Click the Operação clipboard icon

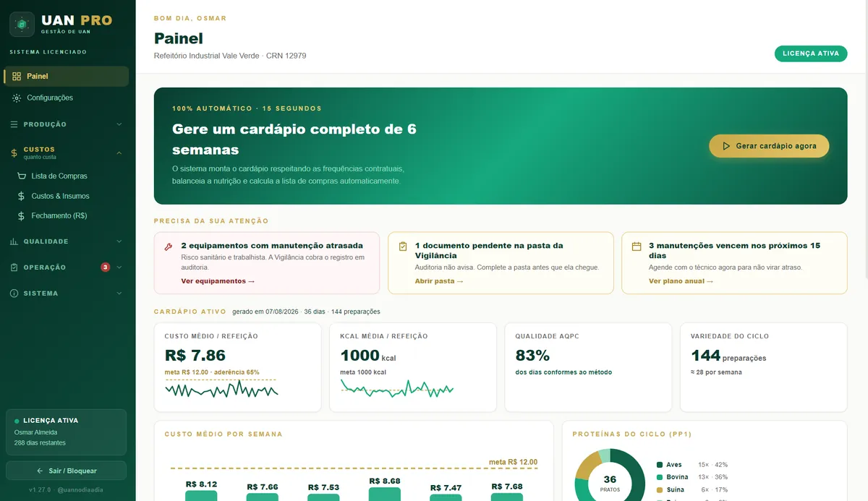[x=14, y=267]
